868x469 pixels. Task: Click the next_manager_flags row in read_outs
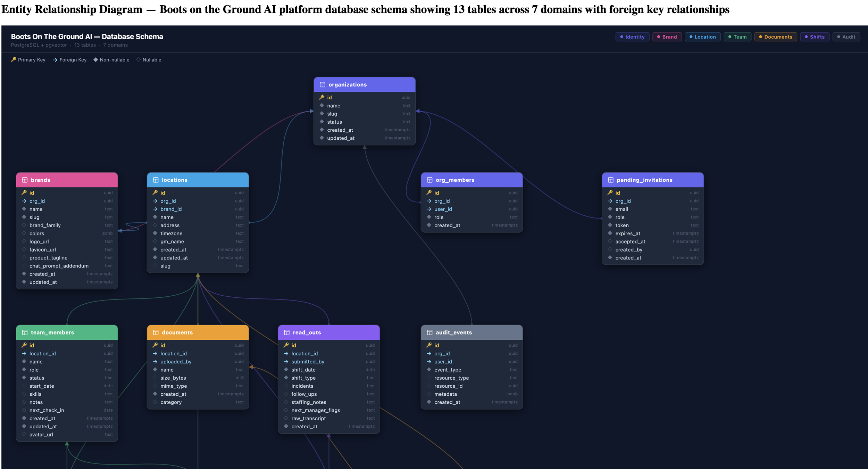point(329,410)
